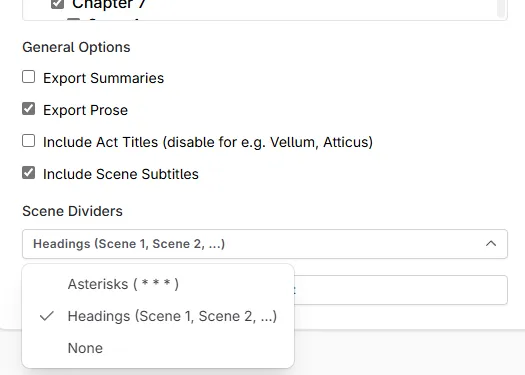Enable the Include Act Titles checkbox
This screenshot has height=375, width=525.
28,141
